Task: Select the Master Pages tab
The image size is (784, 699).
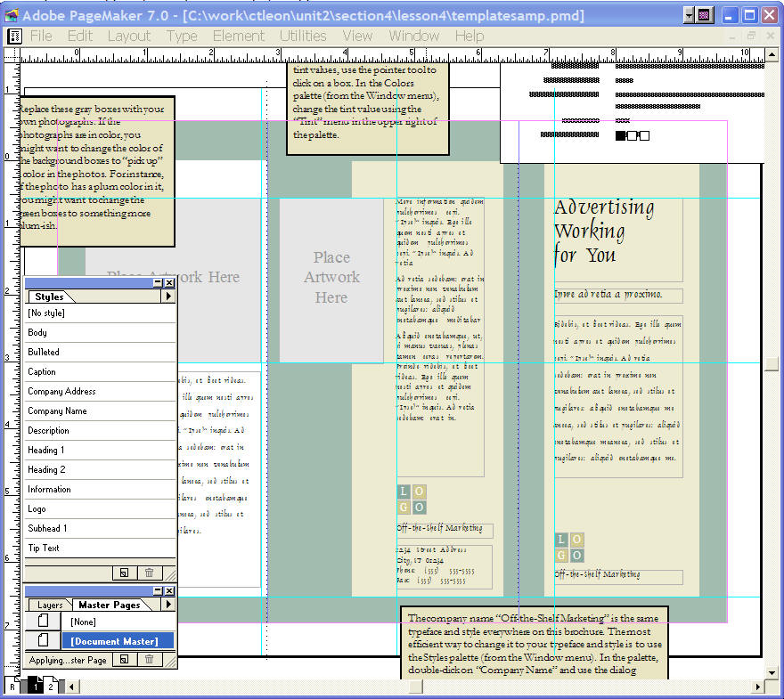Action: coord(110,606)
